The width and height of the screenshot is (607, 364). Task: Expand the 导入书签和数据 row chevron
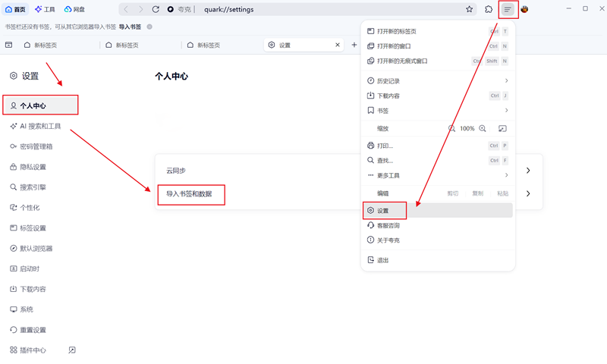(x=528, y=193)
